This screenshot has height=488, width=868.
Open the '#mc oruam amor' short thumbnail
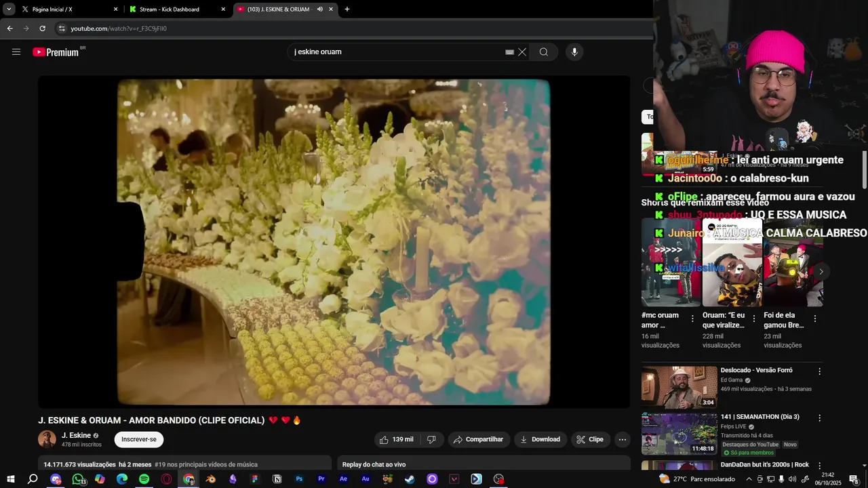point(671,262)
